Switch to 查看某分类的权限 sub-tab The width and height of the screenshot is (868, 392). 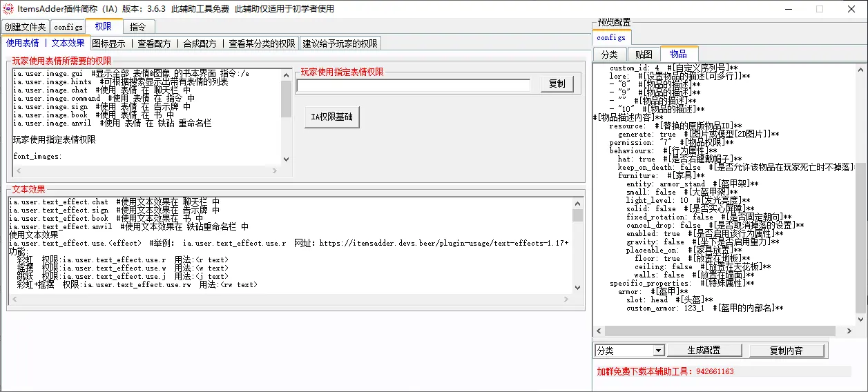[262, 43]
